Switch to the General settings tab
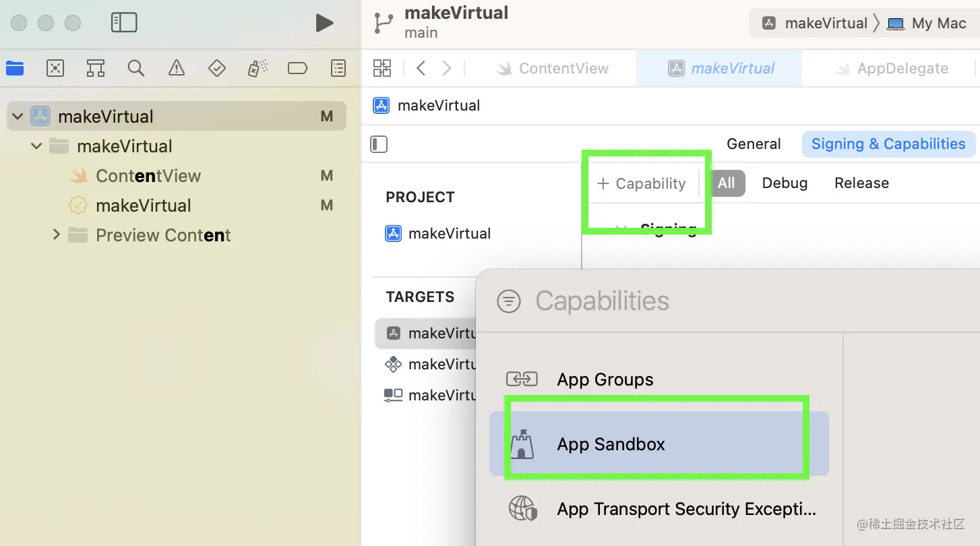980x546 pixels. (x=754, y=144)
